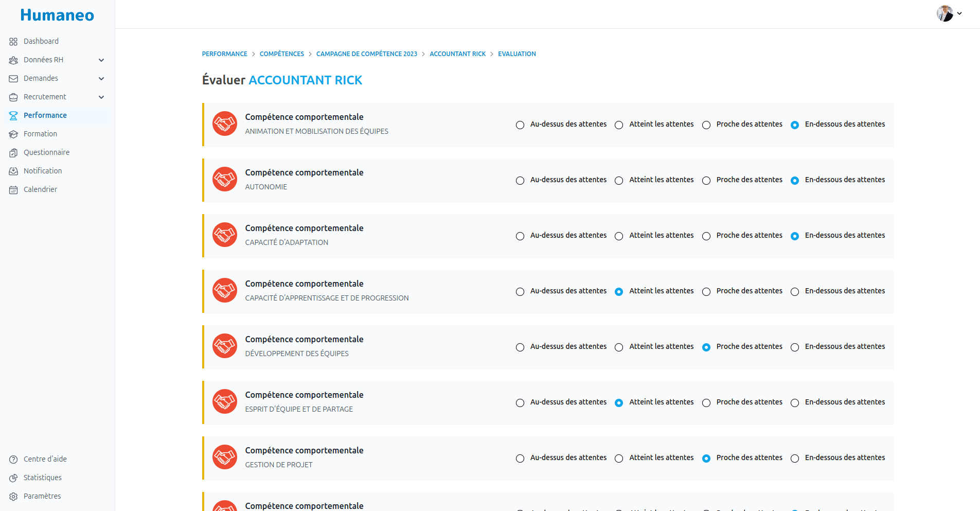The image size is (980, 511).
Task: Click the Dashboard grid icon in sidebar
Action: (13, 42)
